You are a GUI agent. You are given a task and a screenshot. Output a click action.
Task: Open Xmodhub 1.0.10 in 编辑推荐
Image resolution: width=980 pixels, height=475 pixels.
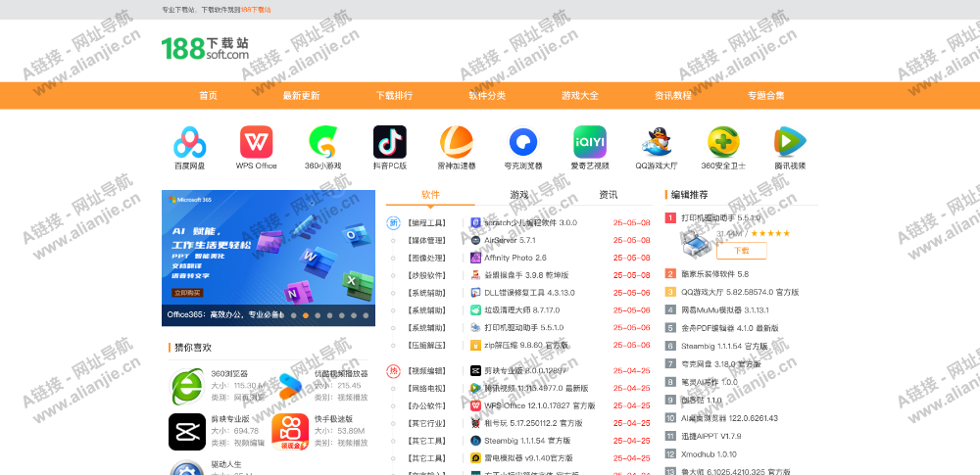709,454
